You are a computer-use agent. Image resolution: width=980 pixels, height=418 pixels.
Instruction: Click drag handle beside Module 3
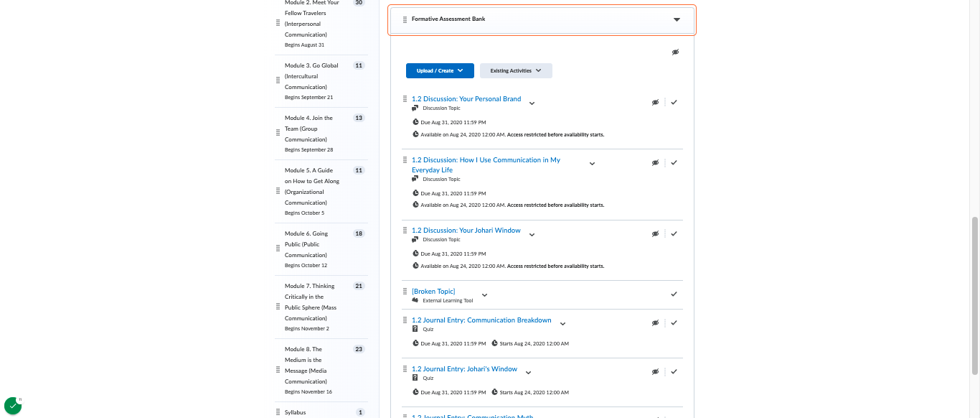tap(278, 81)
